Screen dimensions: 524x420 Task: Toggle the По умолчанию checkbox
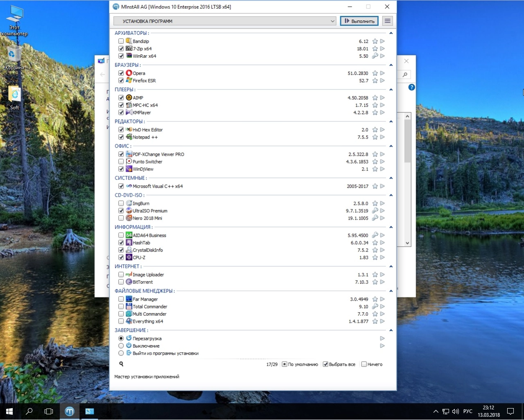285,364
